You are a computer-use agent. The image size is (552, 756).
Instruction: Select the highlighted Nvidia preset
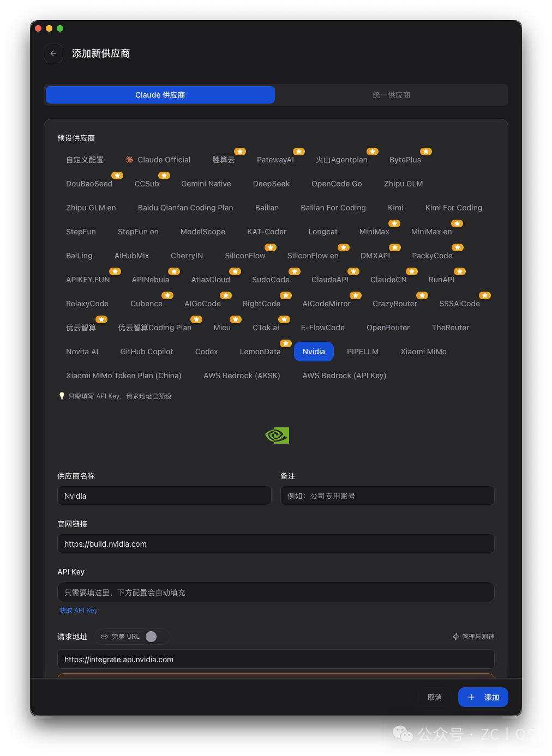[314, 352]
